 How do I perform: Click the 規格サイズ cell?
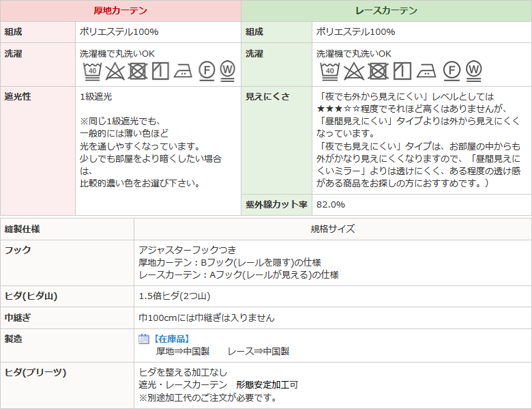(x=332, y=229)
